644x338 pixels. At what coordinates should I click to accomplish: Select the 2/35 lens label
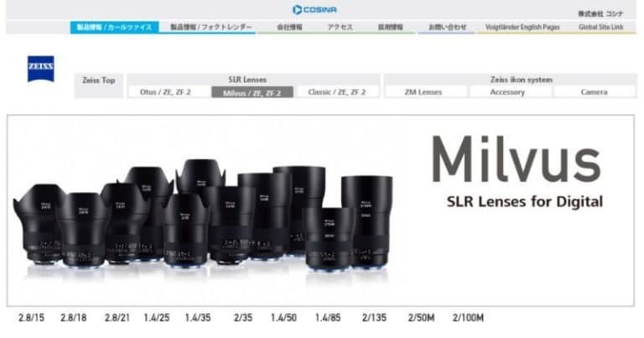243,318
